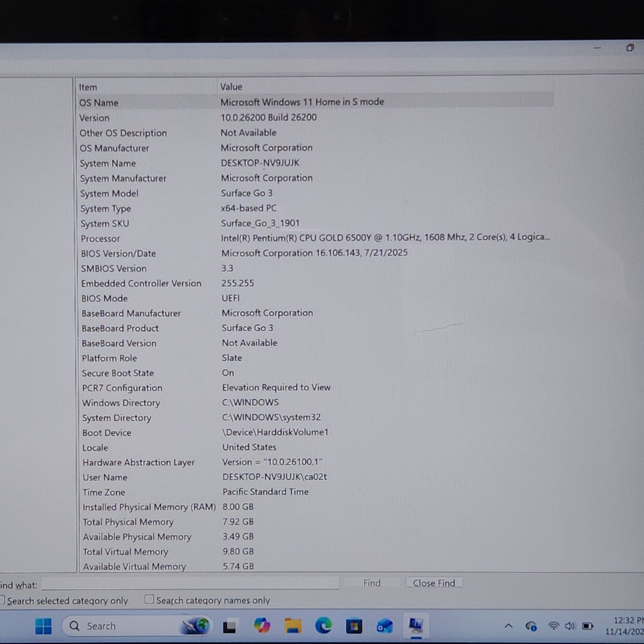This screenshot has height=644, width=644.
Task: Open the Windows Start menu
Action: pyautogui.click(x=43, y=626)
